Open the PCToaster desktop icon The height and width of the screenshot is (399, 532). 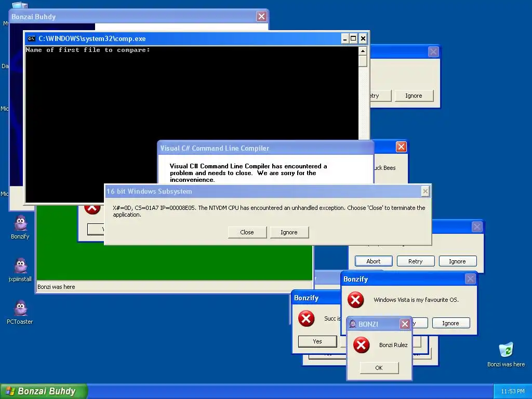pyautogui.click(x=20, y=312)
